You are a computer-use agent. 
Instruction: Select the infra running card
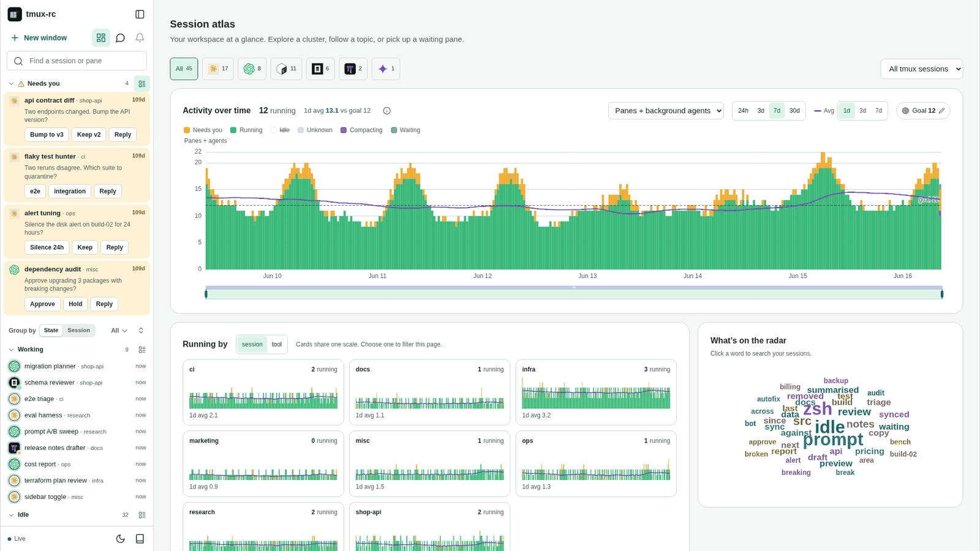(x=596, y=392)
